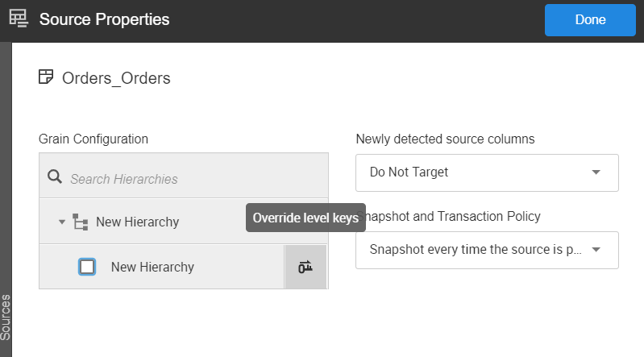Collapse the New Hierarchy tree node

point(62,222)
